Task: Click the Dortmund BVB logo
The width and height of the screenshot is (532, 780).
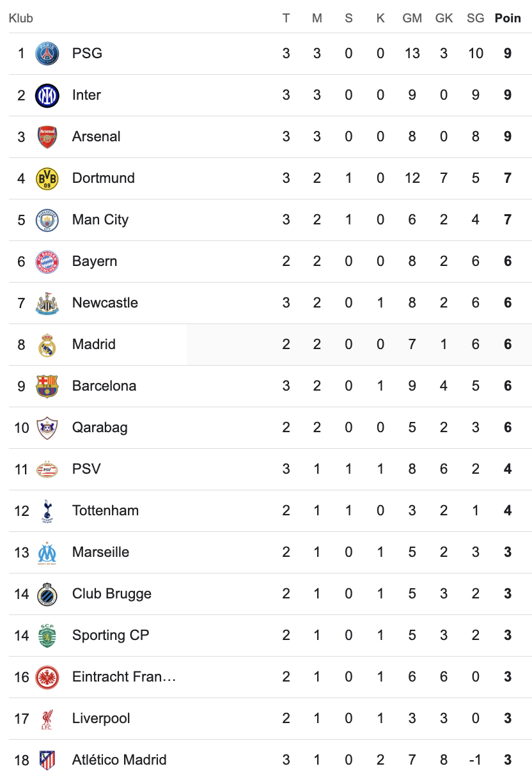Action: pos(47,178)
